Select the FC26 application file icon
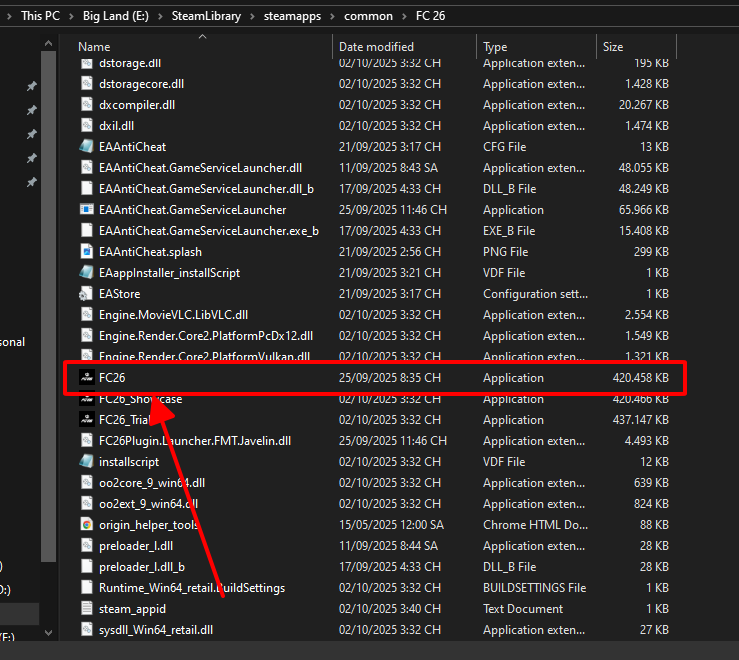The width and height of the screenshot is (739, 660). click(86, 378)
